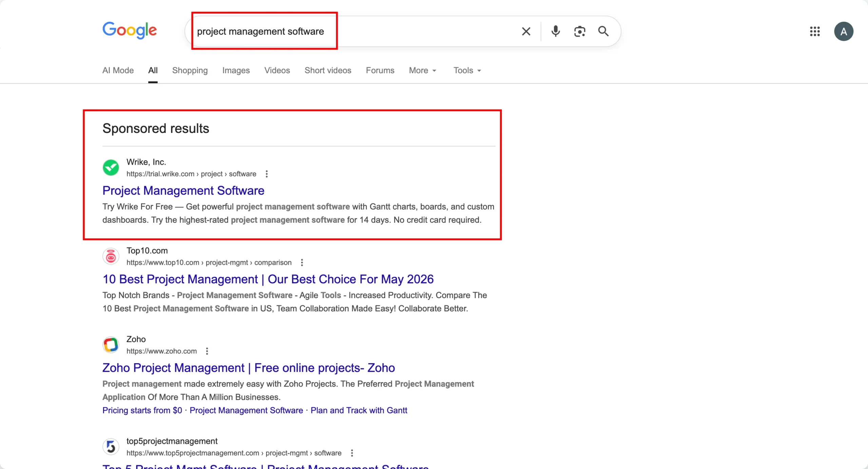Open the Short videos tab
868x469 pixels.
click(x=328, y=70)
